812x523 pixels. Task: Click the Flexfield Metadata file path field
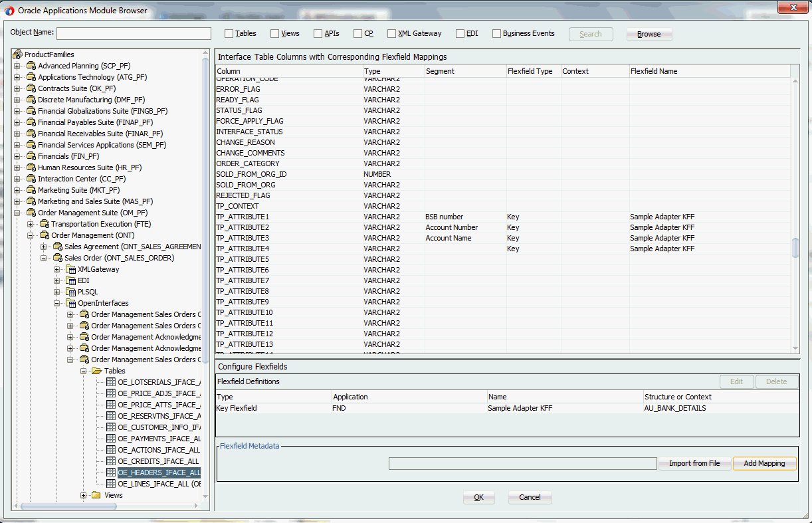click(522, 463)
